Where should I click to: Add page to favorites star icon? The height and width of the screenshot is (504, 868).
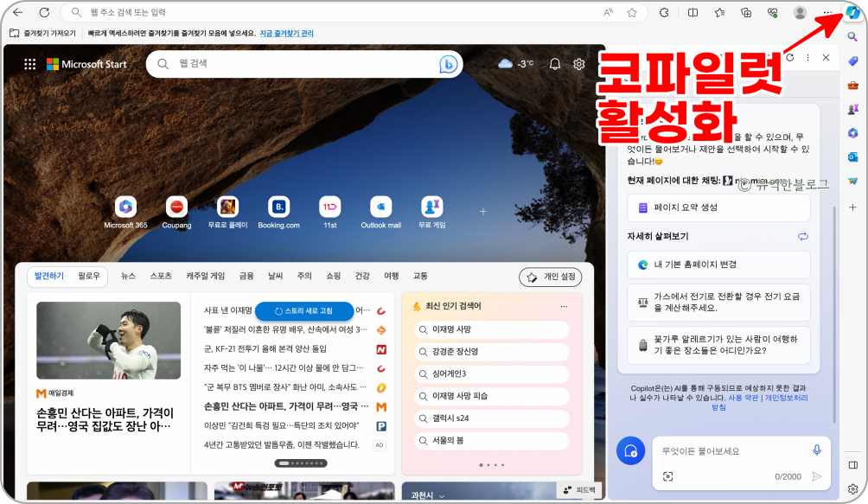632,12
